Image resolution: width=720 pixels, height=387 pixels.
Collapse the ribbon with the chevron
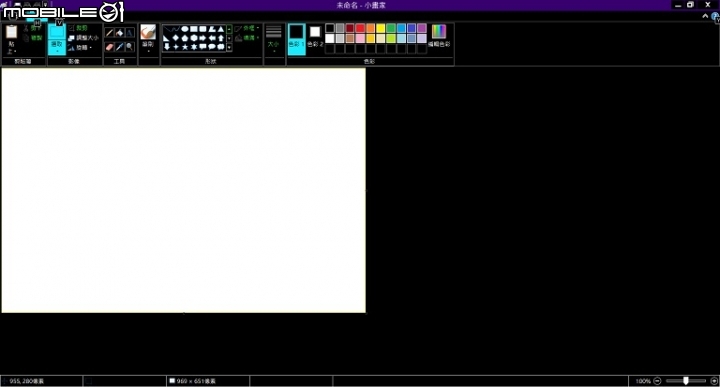(705, 16)
